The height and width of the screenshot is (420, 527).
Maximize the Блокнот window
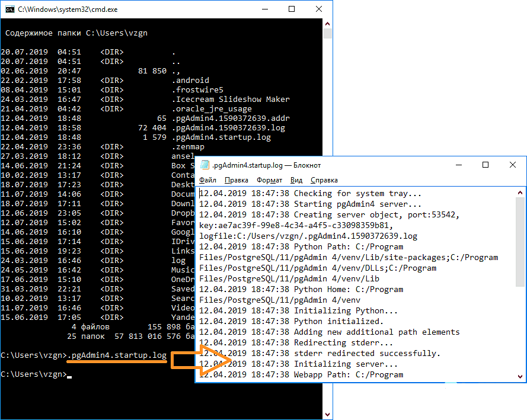[x=486, y=165]
